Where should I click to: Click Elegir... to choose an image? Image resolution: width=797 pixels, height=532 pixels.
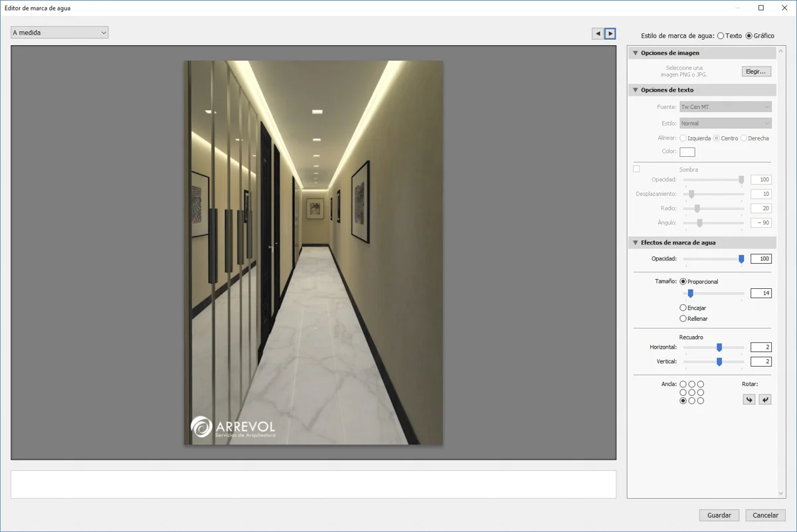tap(756, 72)
